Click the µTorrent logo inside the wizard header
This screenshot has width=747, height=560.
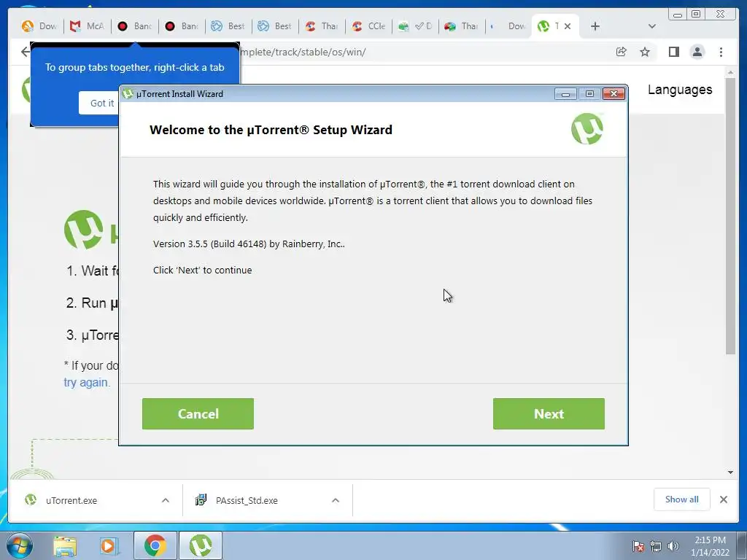click(587, 128)
